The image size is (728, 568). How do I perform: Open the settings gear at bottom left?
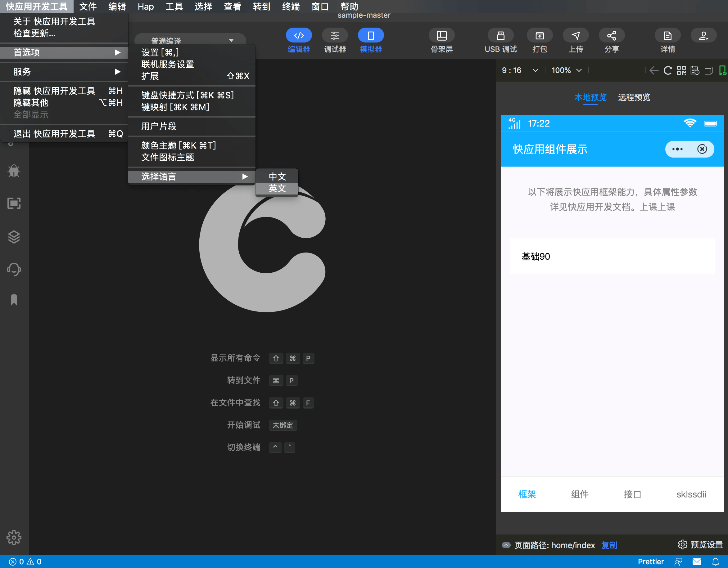[x=14, y=537]
